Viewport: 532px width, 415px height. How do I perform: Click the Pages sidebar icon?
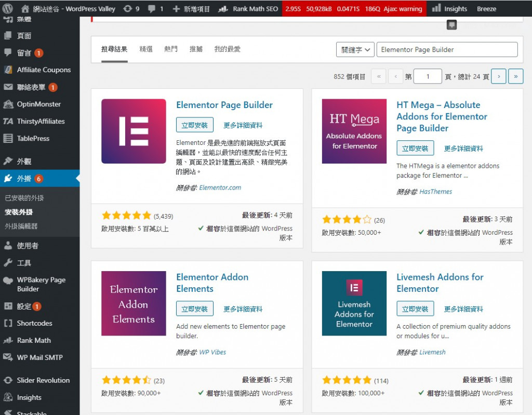click(x=8, y=35)
